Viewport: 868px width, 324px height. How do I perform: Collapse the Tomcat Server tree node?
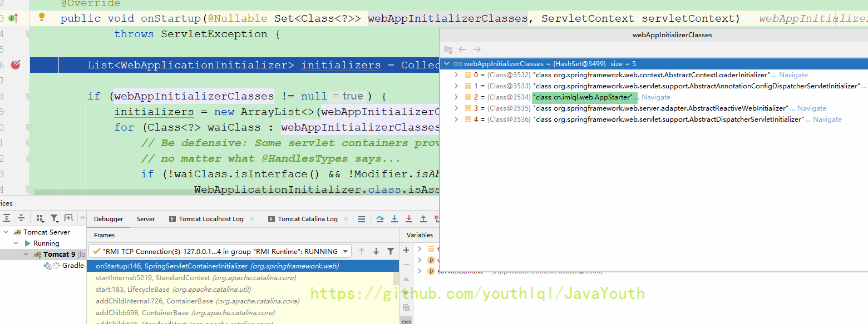[6, 232]
